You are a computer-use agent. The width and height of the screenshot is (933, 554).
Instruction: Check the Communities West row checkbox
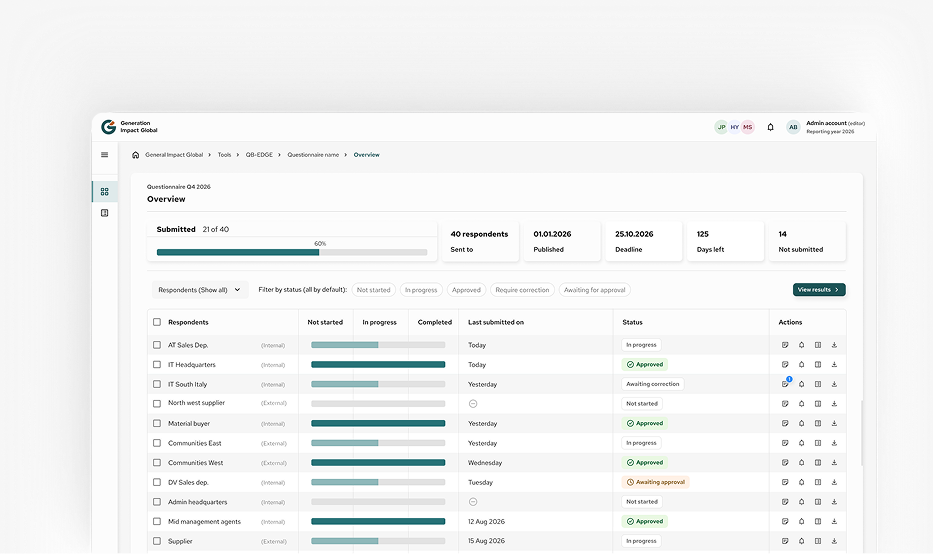[x=157, y=463]
